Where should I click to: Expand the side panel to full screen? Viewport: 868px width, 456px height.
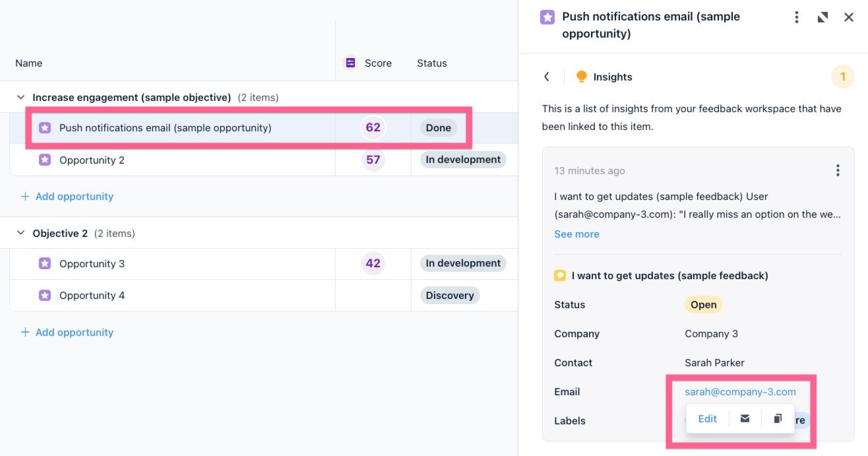[822, 17]
